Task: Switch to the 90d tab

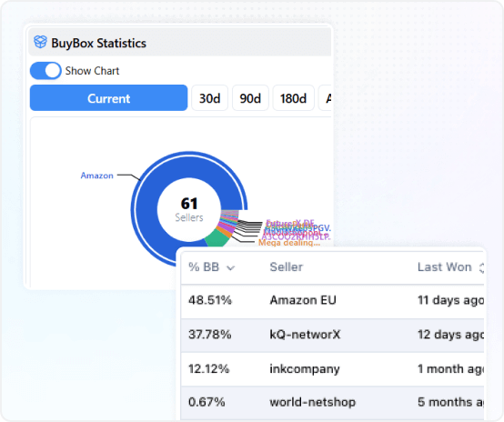Action: point(250,98)
